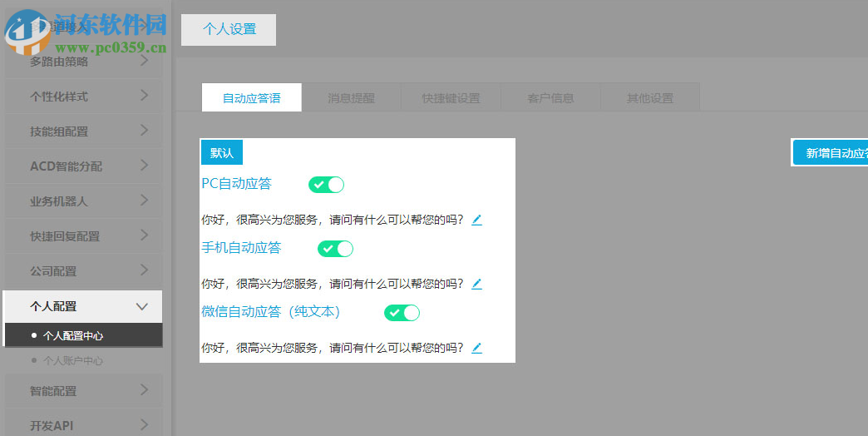
Task: Click the 微信自动应答 (纯文本) heading text
Action: pos(270,311)
